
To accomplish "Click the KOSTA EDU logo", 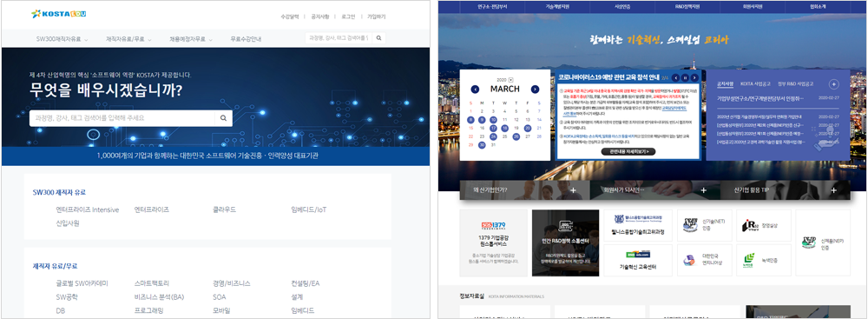I will coord(58,14).
